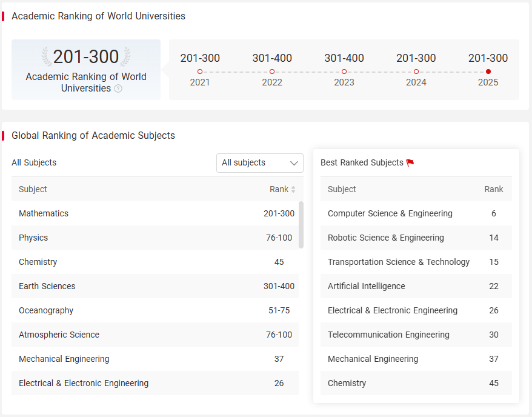
Task: Click the subjects list scrollbar thumb
Action: click(x=301, y=225)
